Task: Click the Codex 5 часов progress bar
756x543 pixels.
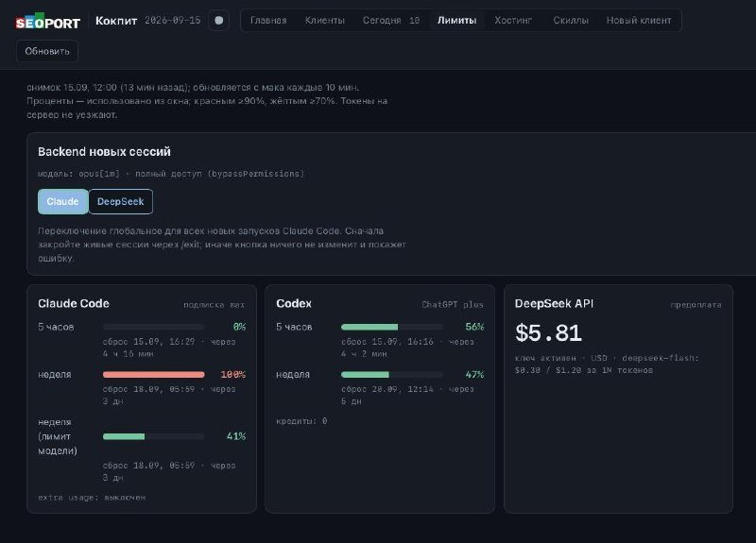Action: click(391, 327)
